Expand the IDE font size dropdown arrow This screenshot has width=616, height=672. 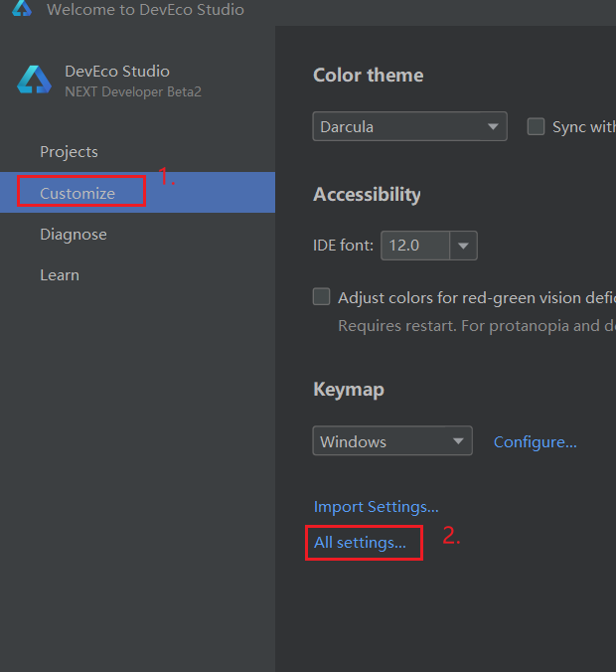click(x=463, y=246)
